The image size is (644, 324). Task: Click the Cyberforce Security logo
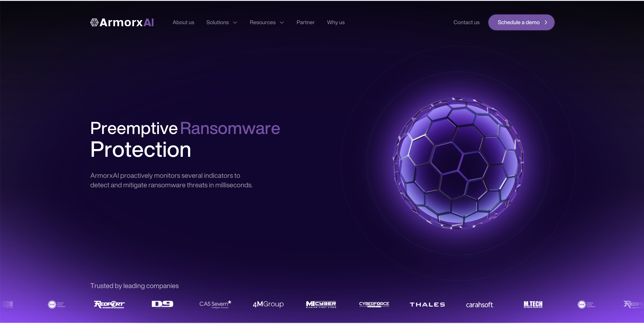[374, 304]
